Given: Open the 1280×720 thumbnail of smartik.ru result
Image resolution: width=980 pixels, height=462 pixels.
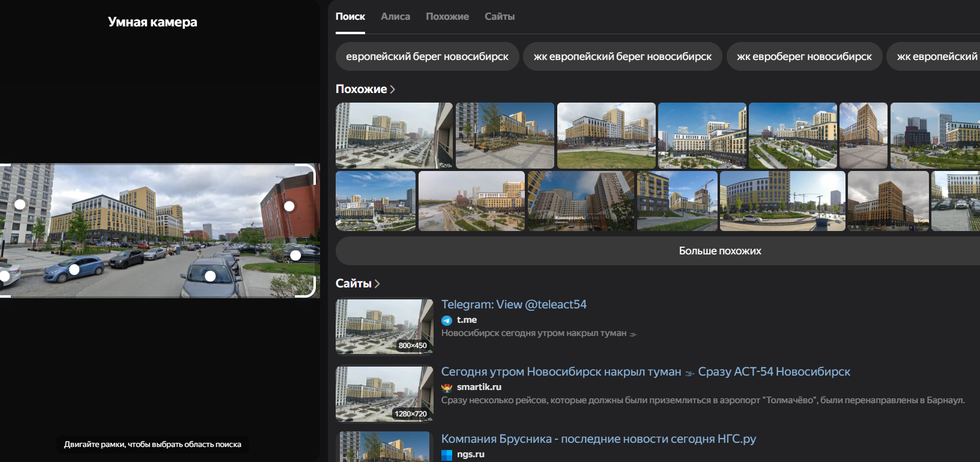Looking at the screenshot, I should click(384, 394).
